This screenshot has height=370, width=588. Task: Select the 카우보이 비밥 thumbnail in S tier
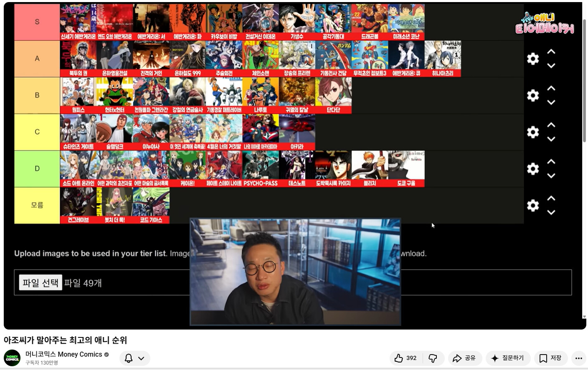click(x=224, y=22)
